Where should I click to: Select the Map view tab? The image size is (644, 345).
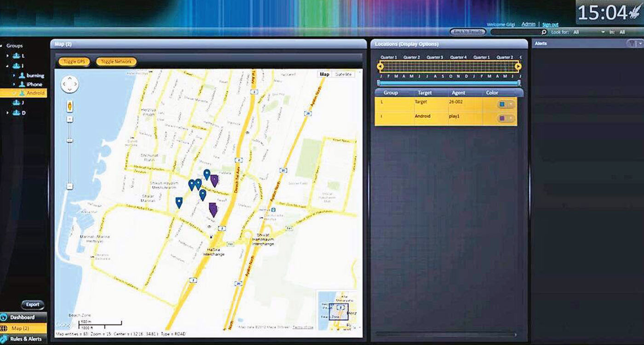pyautogui.click(x=325, y=74)
